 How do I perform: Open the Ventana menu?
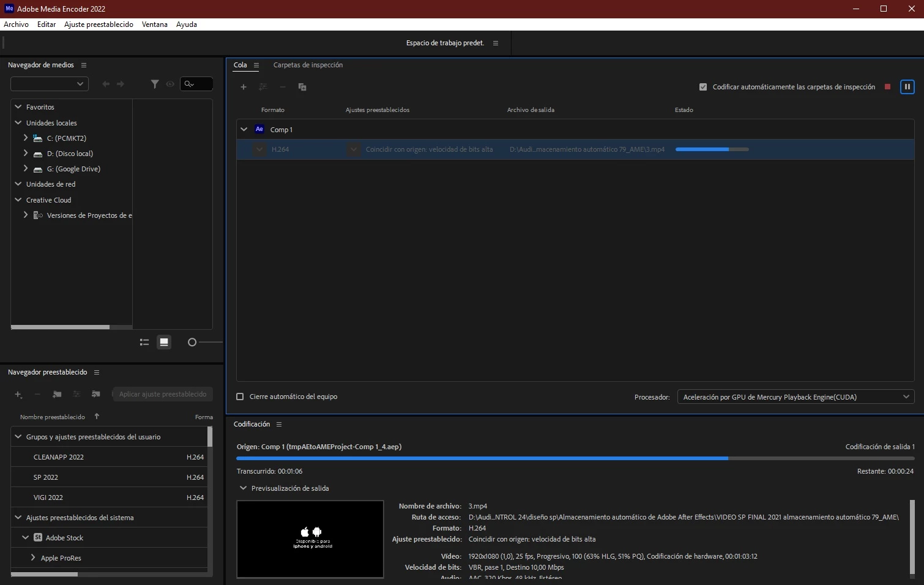[x=155, y=24]
